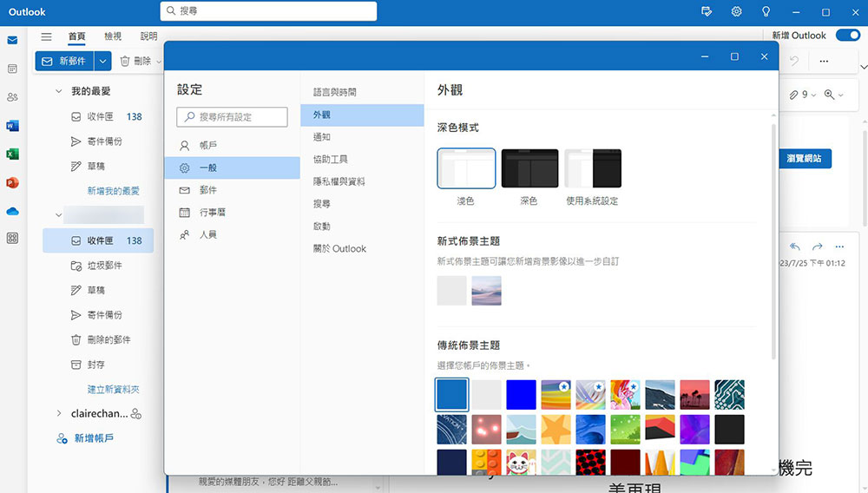The image size is (868, 493).
Task: Open the Mail settings category
Action: [x=233, y=190]
